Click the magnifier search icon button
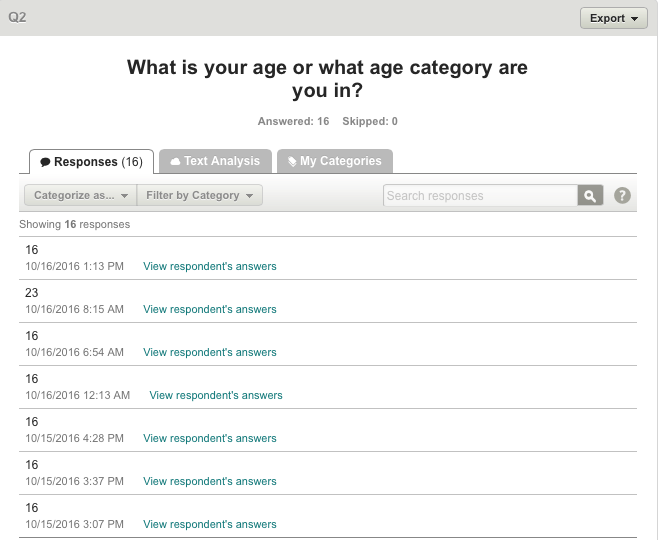This screenshot has height=540, width=658. click(x=590, y=196)
